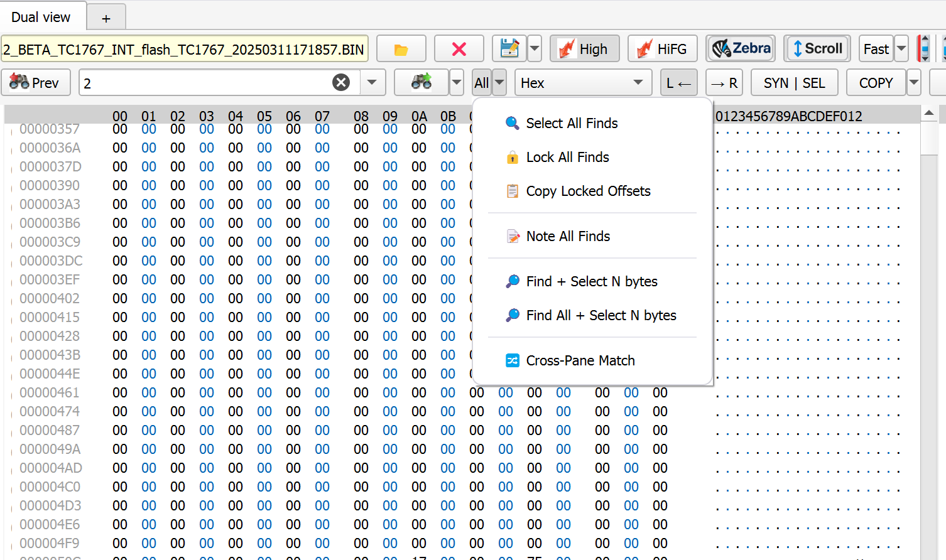Find next with the binoculars icon
946x560 pixels.
pyautogui.click(x=421, y=82)
